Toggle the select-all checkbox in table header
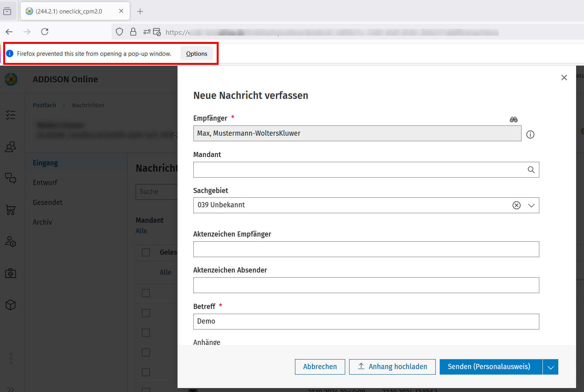The width and height of the screenshot is (584, 392). click(146, 252)
